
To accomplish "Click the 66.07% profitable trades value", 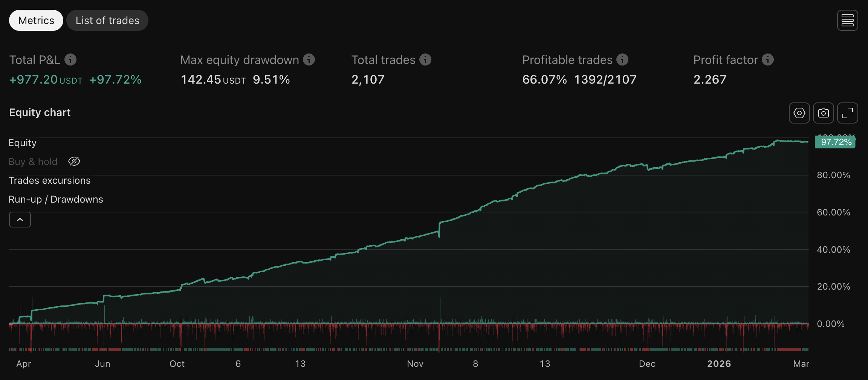I will coord(544,79).
